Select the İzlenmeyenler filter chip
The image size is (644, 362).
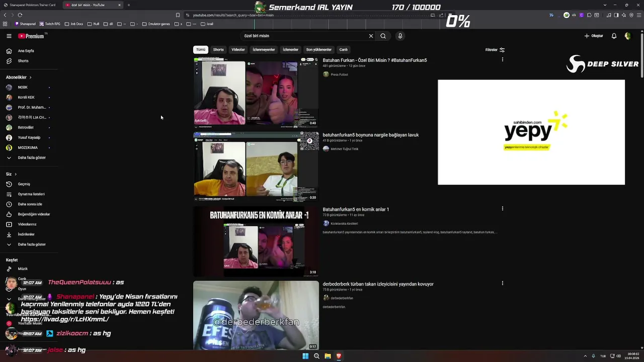tap(264, 50)
